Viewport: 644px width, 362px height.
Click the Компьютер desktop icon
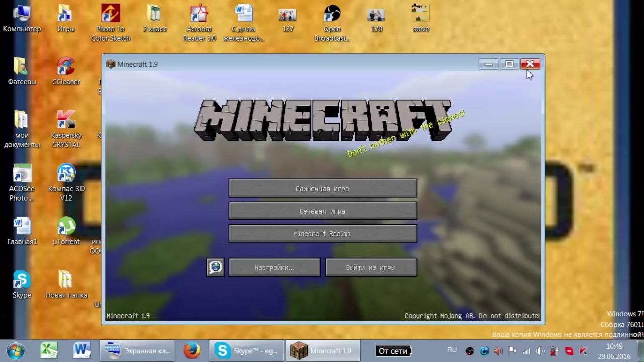coord(22,19)
